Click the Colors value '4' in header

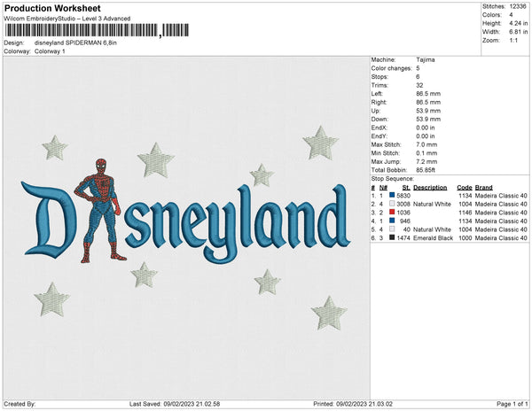511,15
